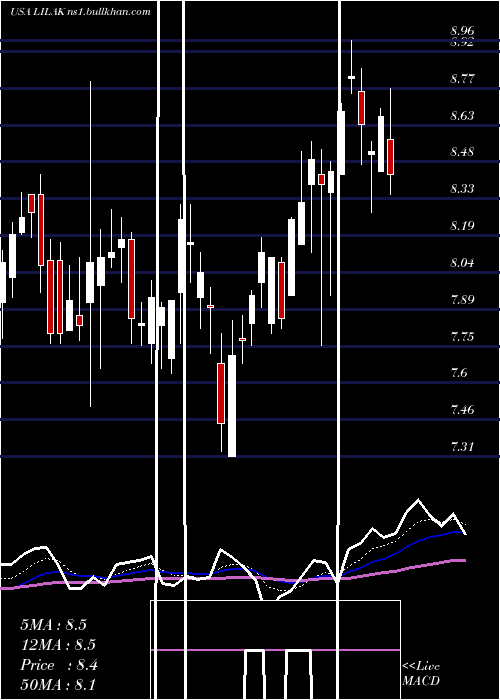
Task: Click the 7.6 price axis label
Action: click(459, 373)
